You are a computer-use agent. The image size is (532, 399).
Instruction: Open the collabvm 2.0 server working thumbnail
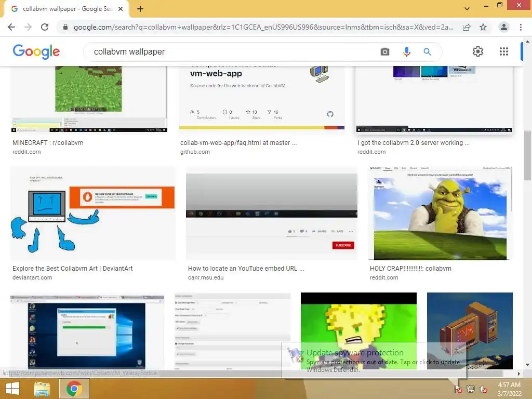pyautogui.click(x=434, y=99)
